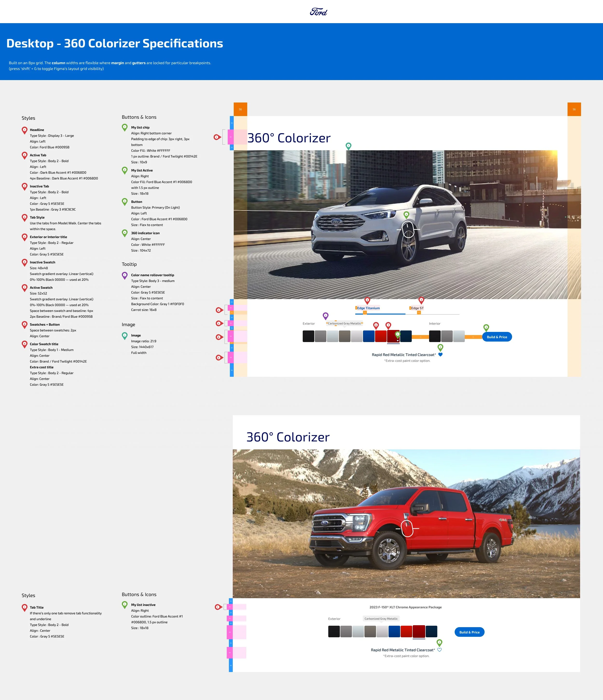The width and height of the screenshot is (603, 700).
Task: Toggle the filled blue heart beside Rapid Red title
Action: coord(440,354)
